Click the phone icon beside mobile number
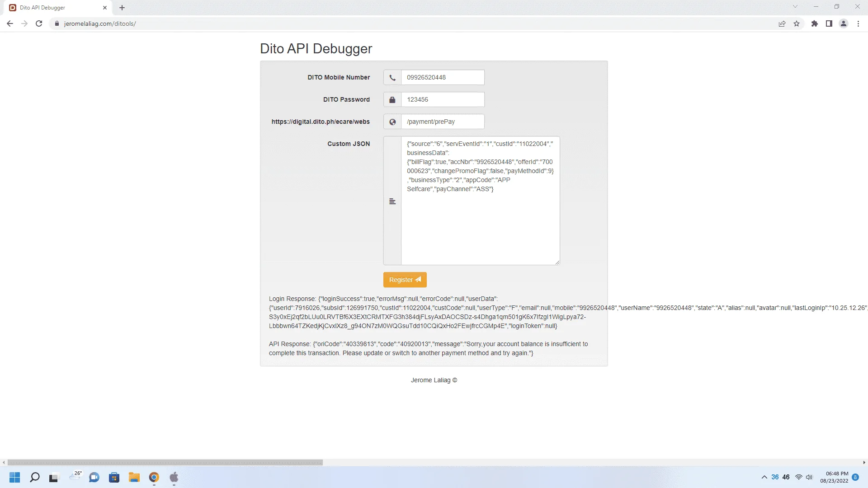868x488 pixels. tap(392, 77)
